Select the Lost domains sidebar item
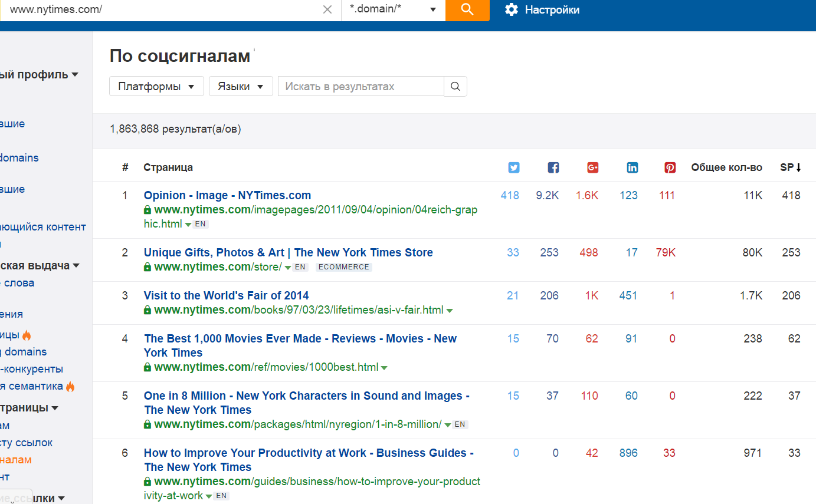Image resolution: width=816 pixels, height=504 pixels. click(19, 157)
